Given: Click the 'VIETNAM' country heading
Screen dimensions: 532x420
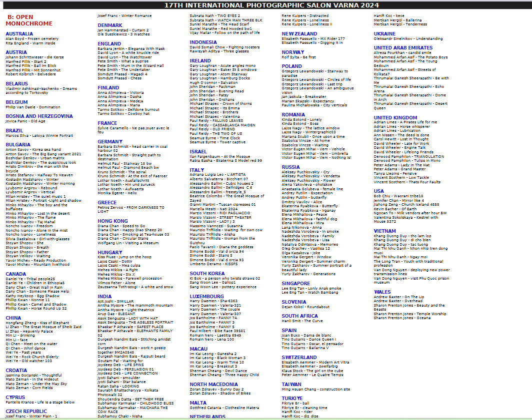Looking at the screenshot, I should 385,231.
